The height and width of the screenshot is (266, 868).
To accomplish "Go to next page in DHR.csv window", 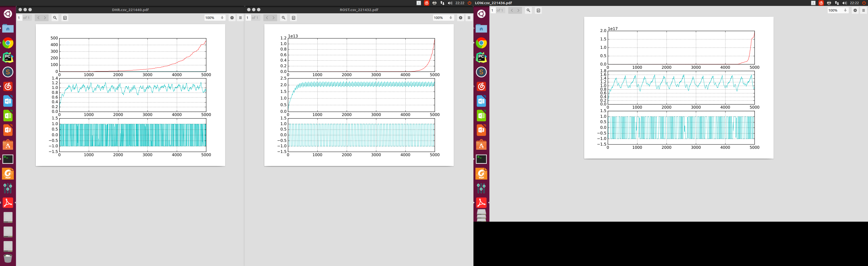I will 45,18.
